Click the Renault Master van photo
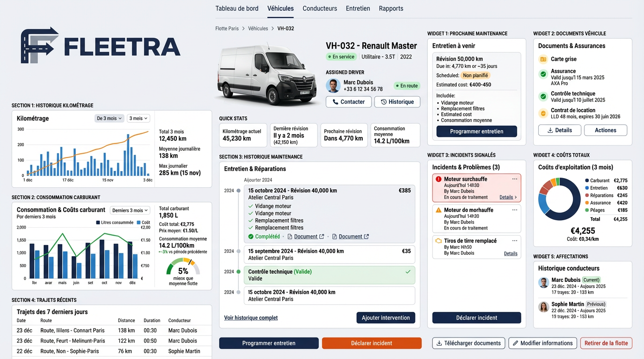Image resolution: width=644 pixels, height=359 pixels. point(267,75)
